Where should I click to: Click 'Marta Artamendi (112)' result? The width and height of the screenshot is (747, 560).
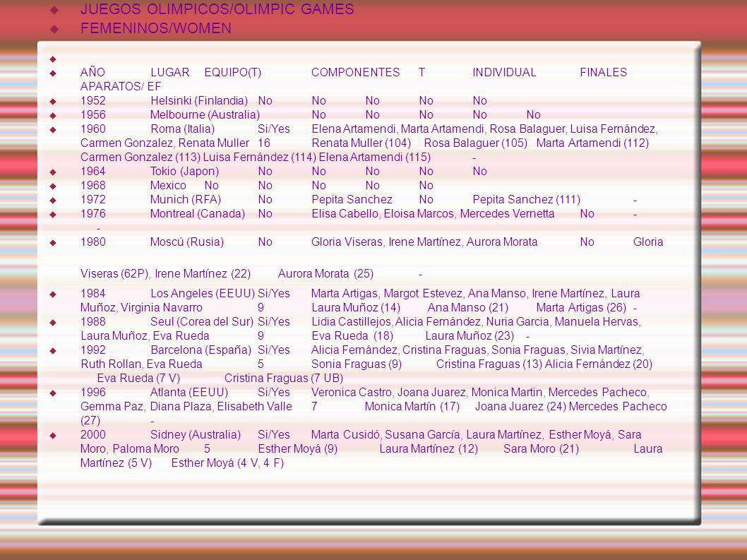(x=592, y=143)
